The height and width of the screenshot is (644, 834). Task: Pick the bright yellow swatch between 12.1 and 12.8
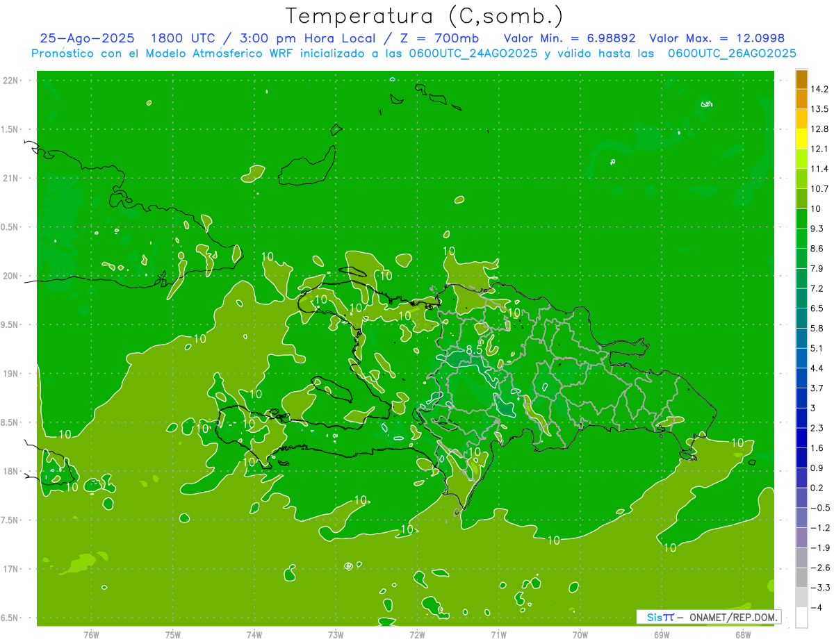pyautogui.click(x=801, y=139)
